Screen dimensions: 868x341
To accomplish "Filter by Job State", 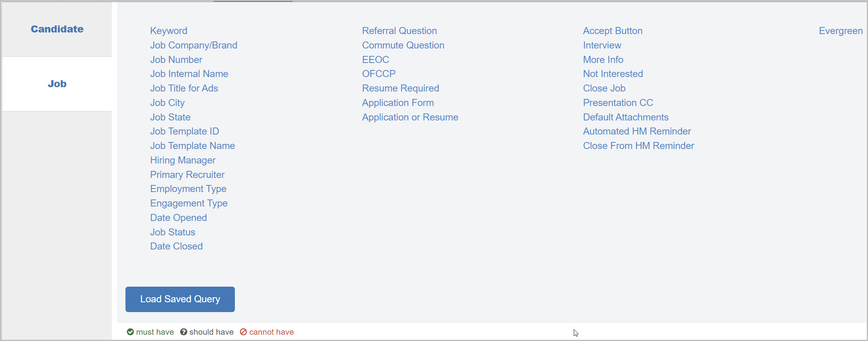I will [x=170, y=117].
